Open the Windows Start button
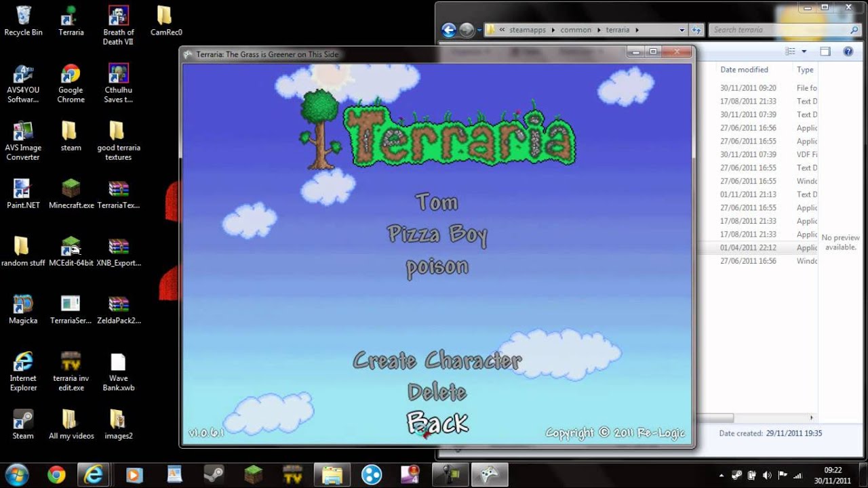The width and height of the screenshot is (868, 488). 16,474
